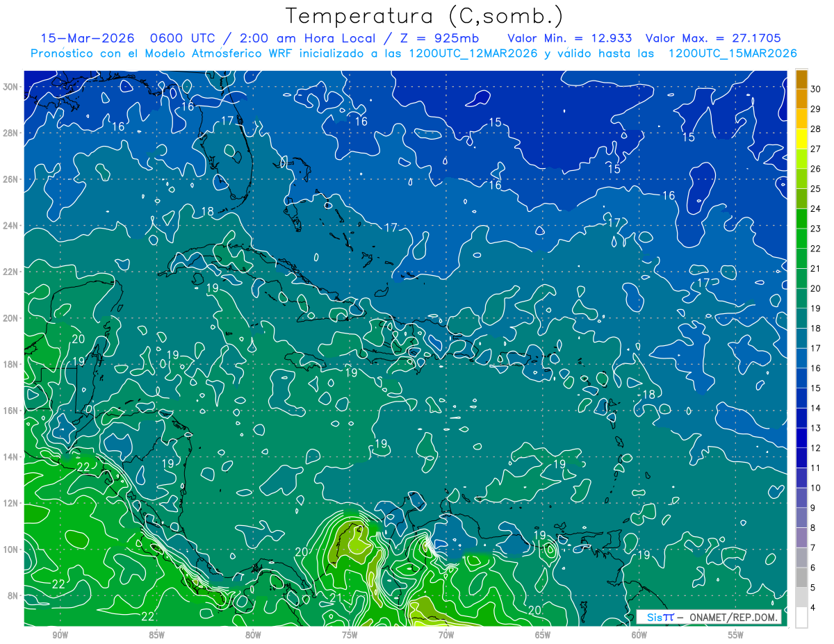Image resolution: width=834 pixels, height=644 pixels.
Task: Click the 80W longitude axis label
Action: (x=253, y=635)
